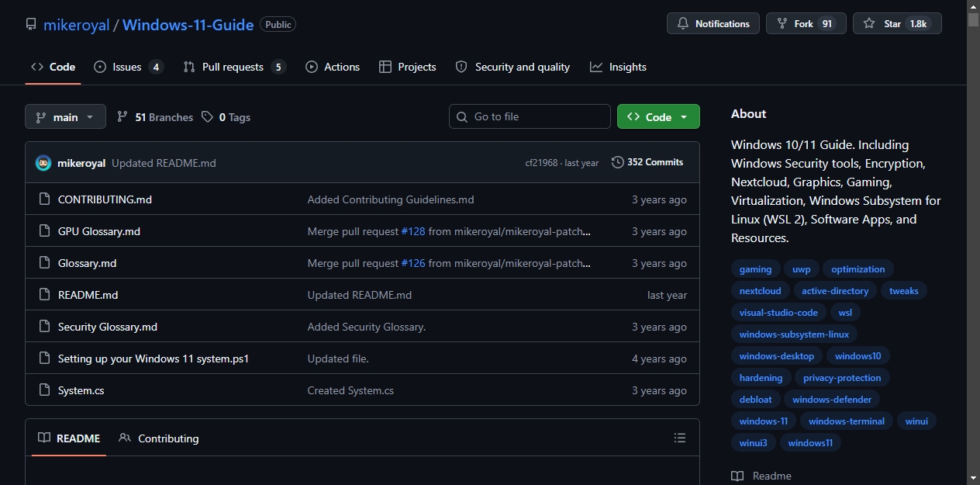The width and height of the screenshot is (980, 485).
Task: Switch to the Code tab
Action: pos(53,67)
